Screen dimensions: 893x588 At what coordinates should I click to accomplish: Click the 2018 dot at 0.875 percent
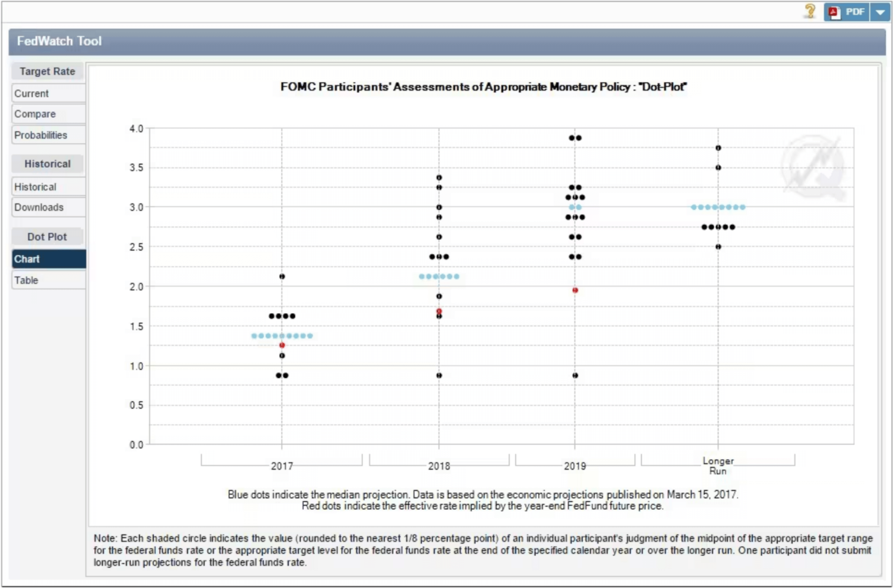tap(439, 375)
